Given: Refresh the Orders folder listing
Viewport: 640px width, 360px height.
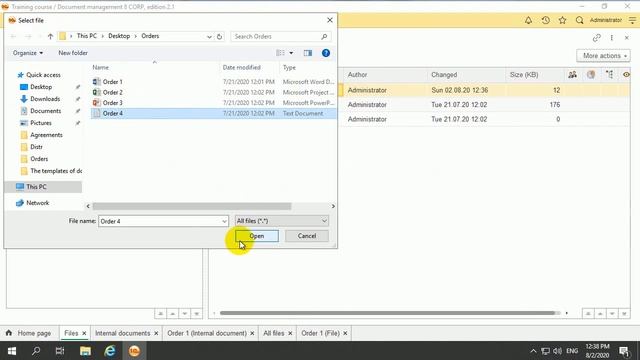Looking at the screenshot, I should click(219, 36).
